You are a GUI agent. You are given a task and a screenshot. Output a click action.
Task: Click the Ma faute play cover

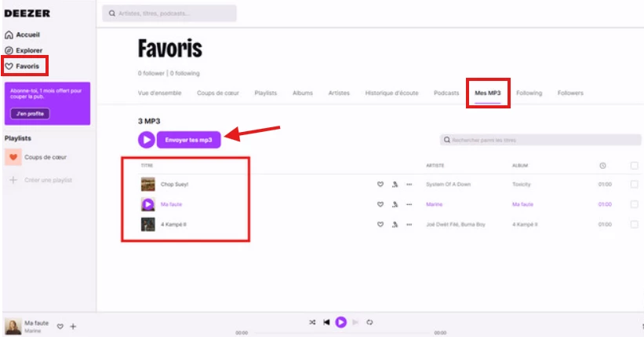(x=147, y=204)
